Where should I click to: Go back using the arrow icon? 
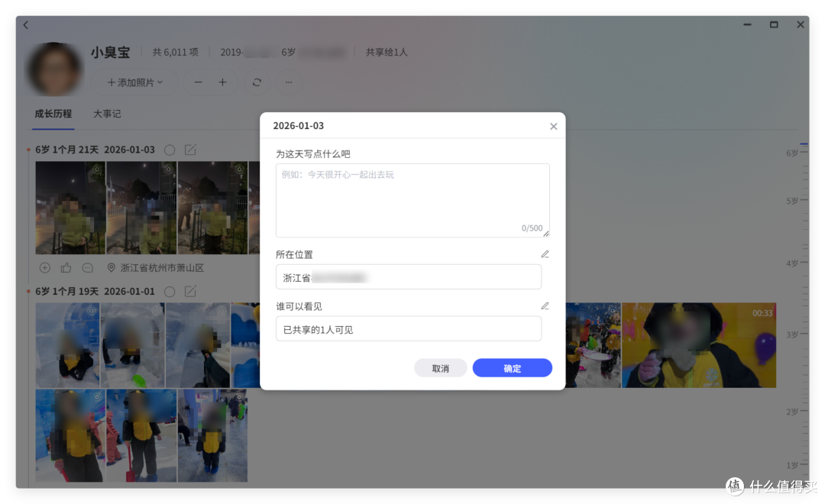26,24
